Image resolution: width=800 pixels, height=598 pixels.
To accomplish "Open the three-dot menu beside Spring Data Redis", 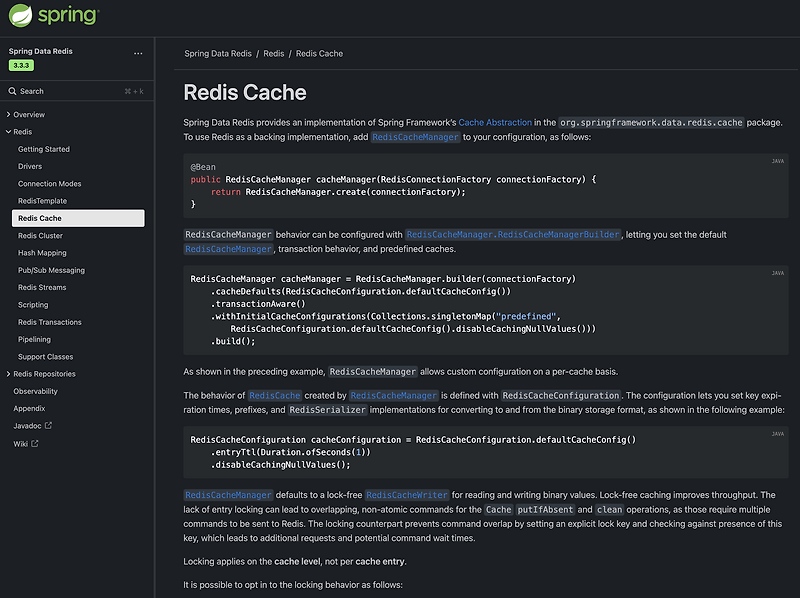I will coord(138,52).
